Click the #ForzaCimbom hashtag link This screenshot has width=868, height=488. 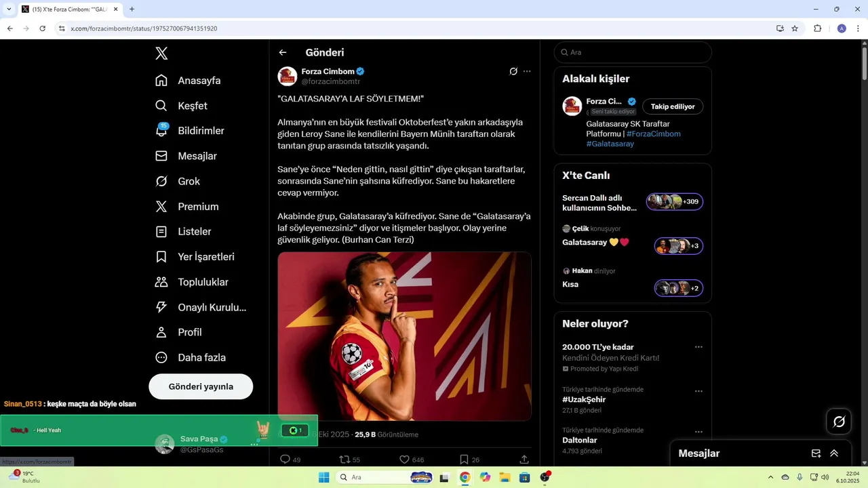tap(653, 134)
